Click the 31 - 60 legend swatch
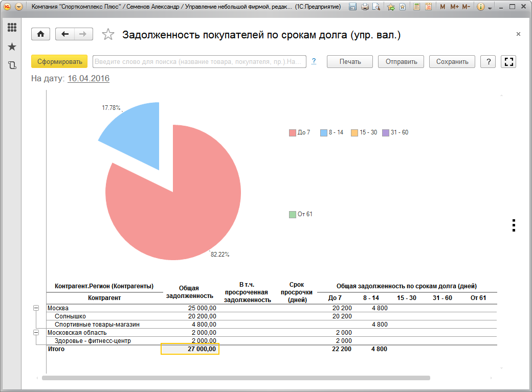The height and width of the screenshot is (392, 532). (386, 132)
